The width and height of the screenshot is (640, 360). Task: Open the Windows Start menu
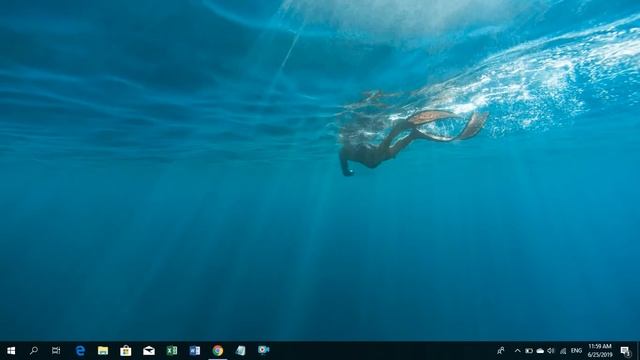11,351
